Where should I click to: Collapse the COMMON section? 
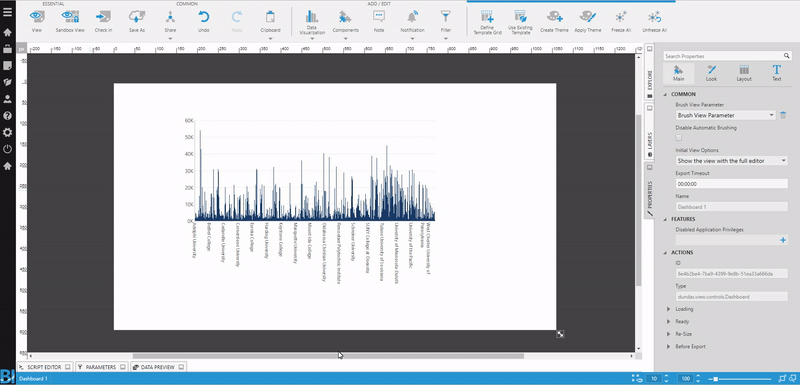click(665, 94)
